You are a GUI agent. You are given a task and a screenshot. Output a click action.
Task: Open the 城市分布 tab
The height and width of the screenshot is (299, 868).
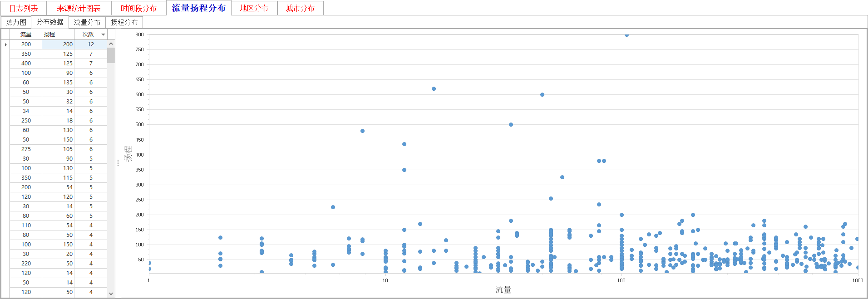tap(300, 8)
